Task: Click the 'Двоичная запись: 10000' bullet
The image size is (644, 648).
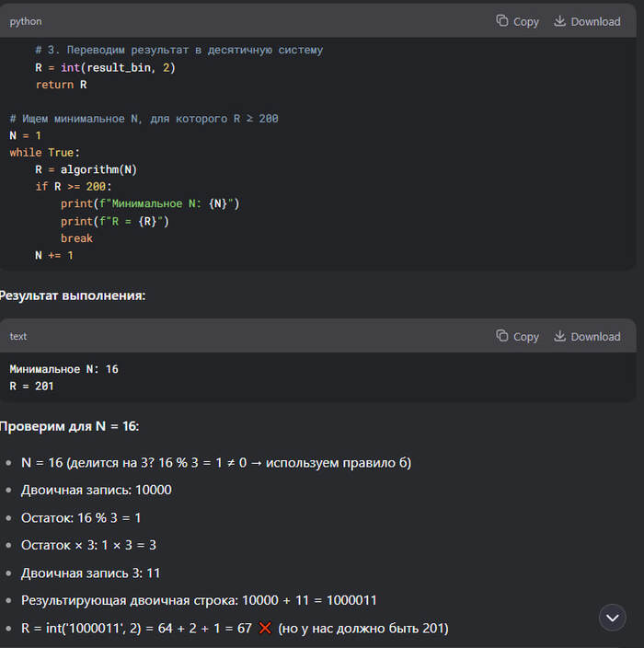Action: [x=96, y=490]
